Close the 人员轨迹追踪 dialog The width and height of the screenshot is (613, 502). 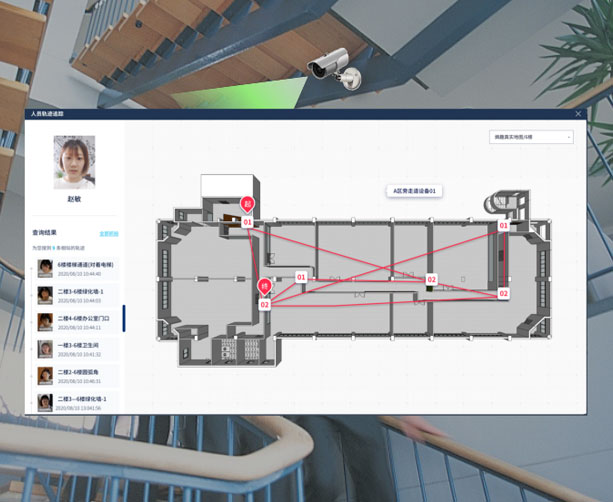578,114
